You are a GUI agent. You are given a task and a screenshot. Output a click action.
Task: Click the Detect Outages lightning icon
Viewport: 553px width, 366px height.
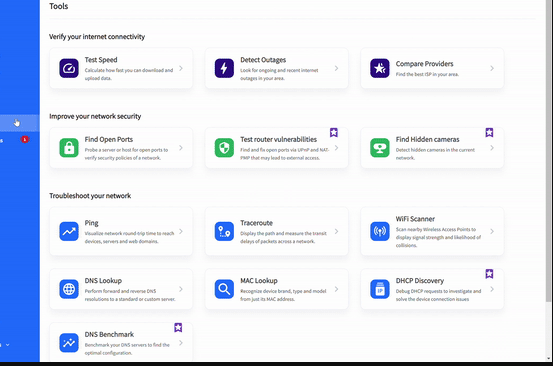(x=224, y=68)
